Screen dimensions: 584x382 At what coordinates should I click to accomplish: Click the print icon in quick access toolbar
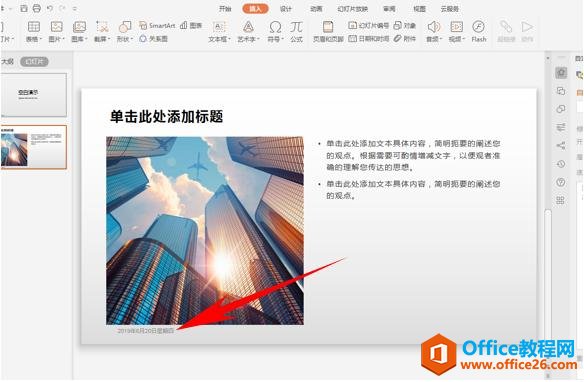pos(36,8)
